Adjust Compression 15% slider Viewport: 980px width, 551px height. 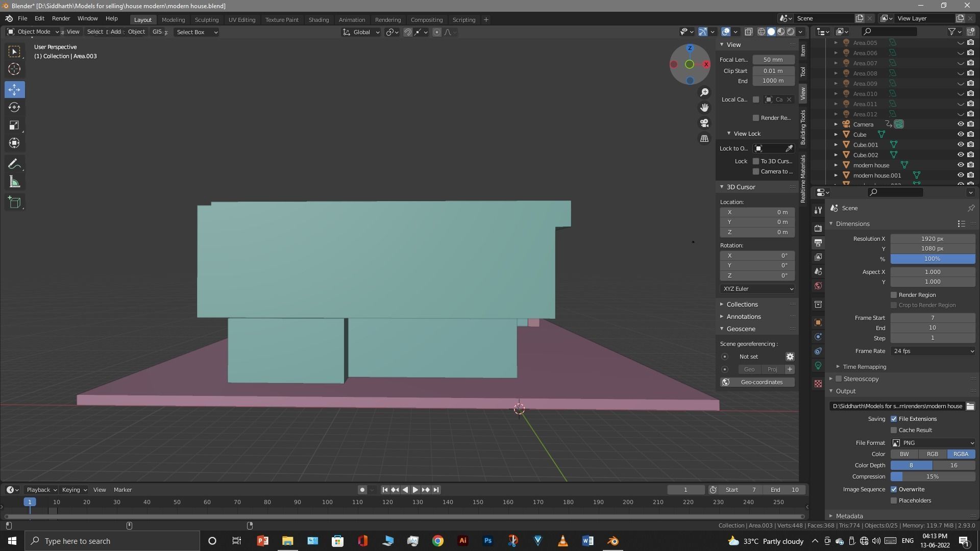(x=933, y=477)
